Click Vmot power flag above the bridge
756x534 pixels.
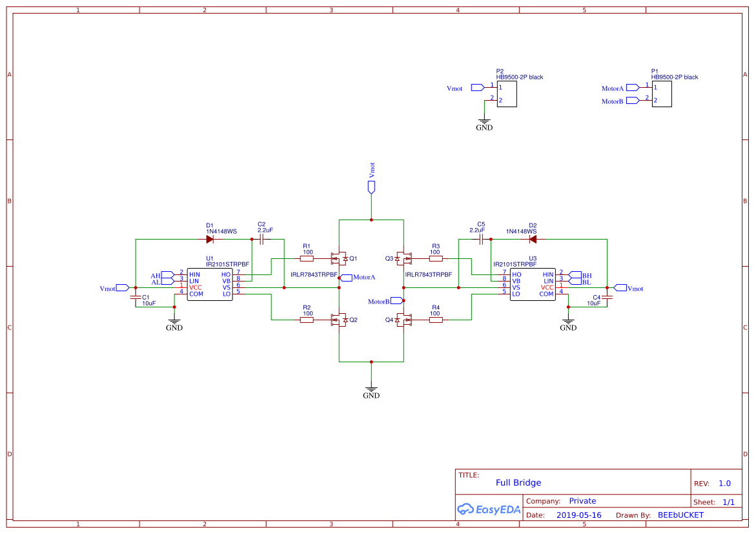click(x=371, y=185)
